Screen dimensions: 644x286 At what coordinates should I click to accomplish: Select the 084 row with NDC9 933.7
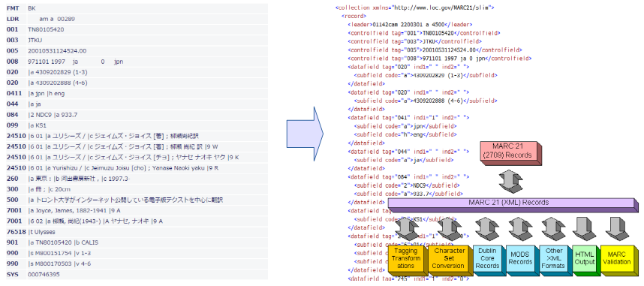click(x=137, y=115)
